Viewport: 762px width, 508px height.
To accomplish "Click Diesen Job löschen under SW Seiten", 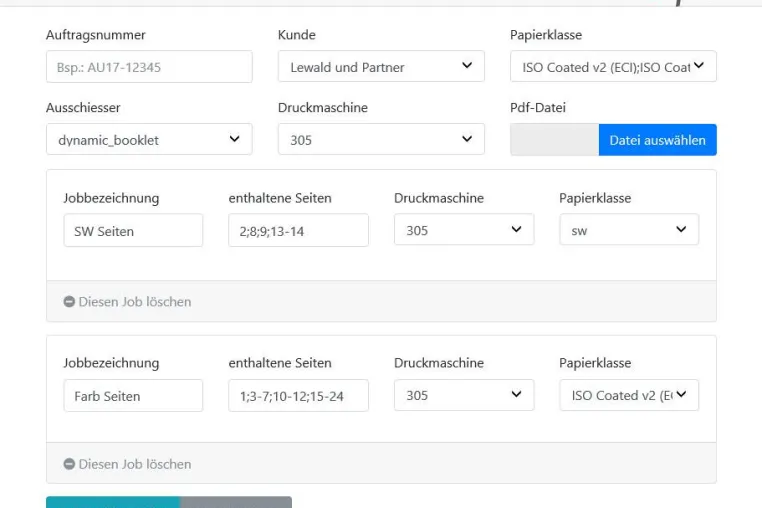I will click(x=135, y=301).
